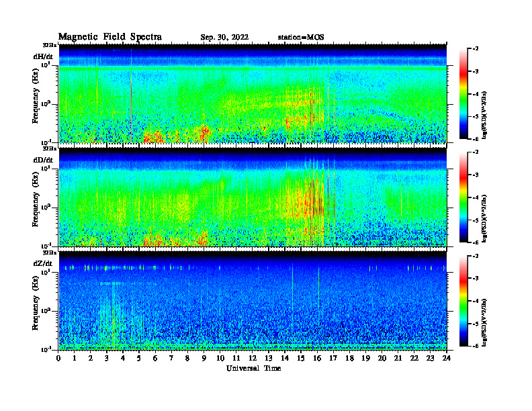Click the "-2" value on dH/dt color scale
532x411 pixels.
click(x=475, y=49)
